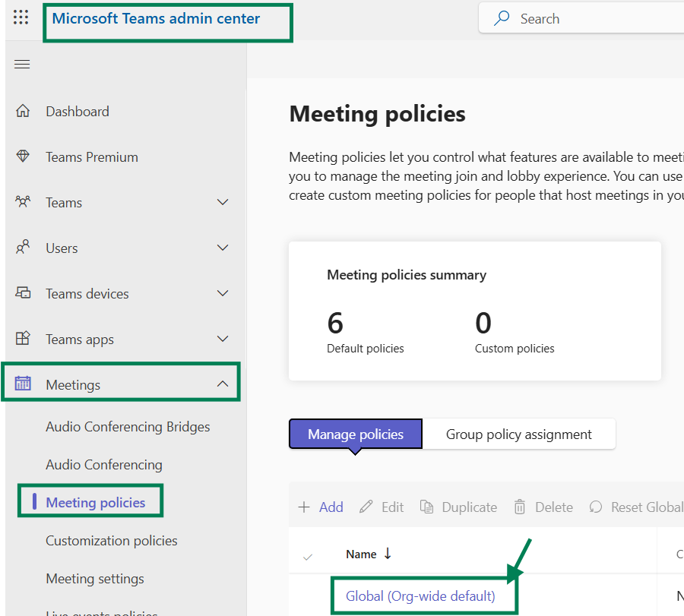Image resolution: width=684 pixels, height=616 pixels.
Task: Open the app launcher grid icon
Action: tap(21, 17)
